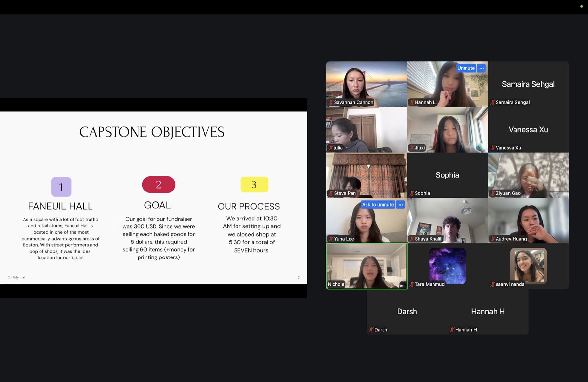Click the red number 2 badge on the slide
This screenshot has height=382, width=588.
point(159,185)
